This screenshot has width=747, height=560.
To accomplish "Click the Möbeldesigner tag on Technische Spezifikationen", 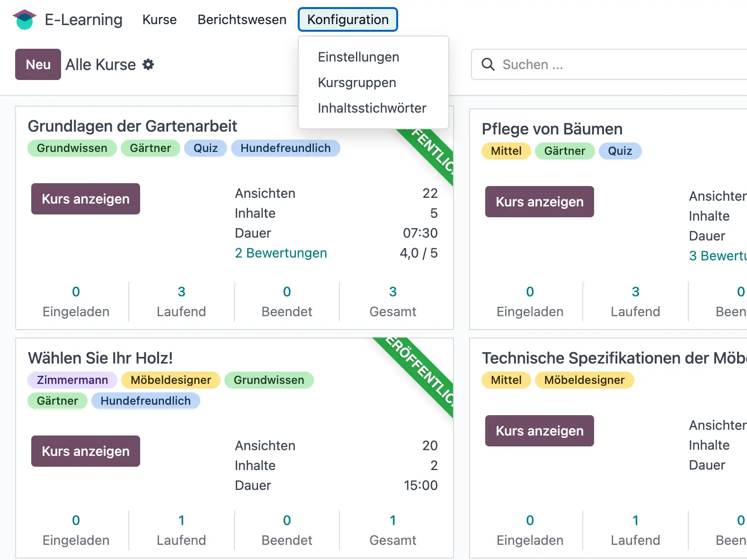I will (x=584, y=380).
